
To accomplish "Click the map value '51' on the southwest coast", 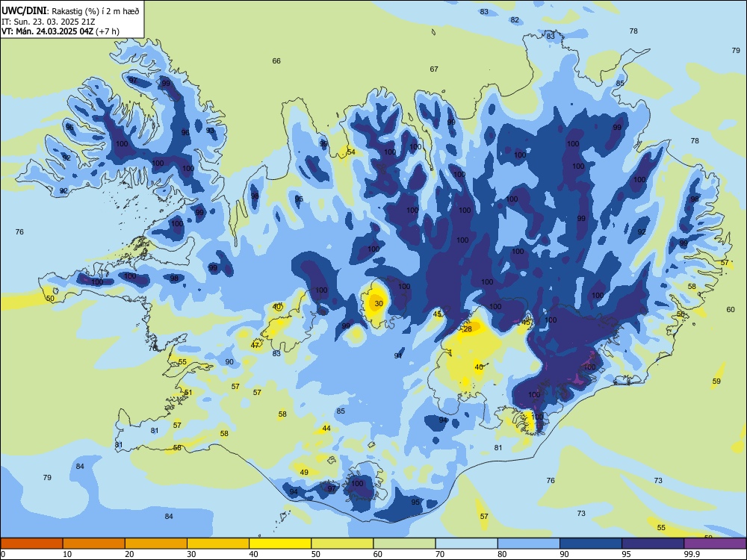I will coord(188,393).
